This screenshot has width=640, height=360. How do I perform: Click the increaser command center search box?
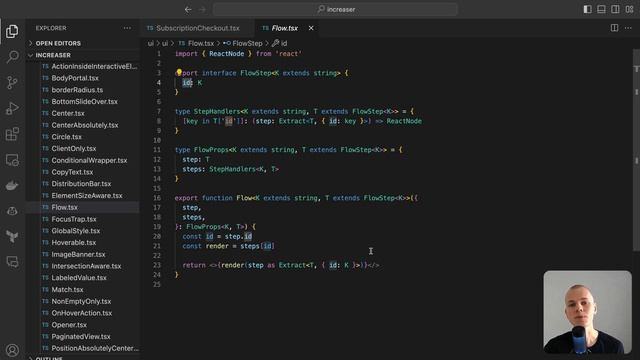[x=336, y=9]
